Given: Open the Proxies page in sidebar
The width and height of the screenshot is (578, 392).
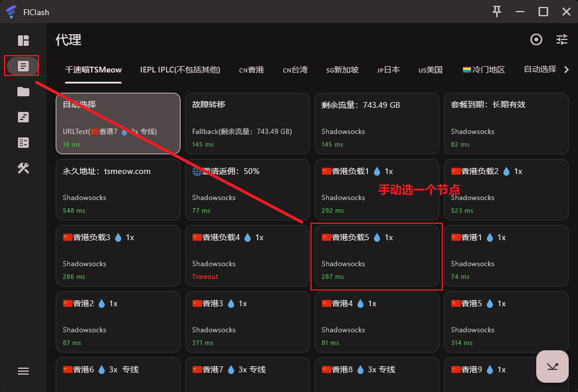Looking at the screenshot, I should (23, 66).
